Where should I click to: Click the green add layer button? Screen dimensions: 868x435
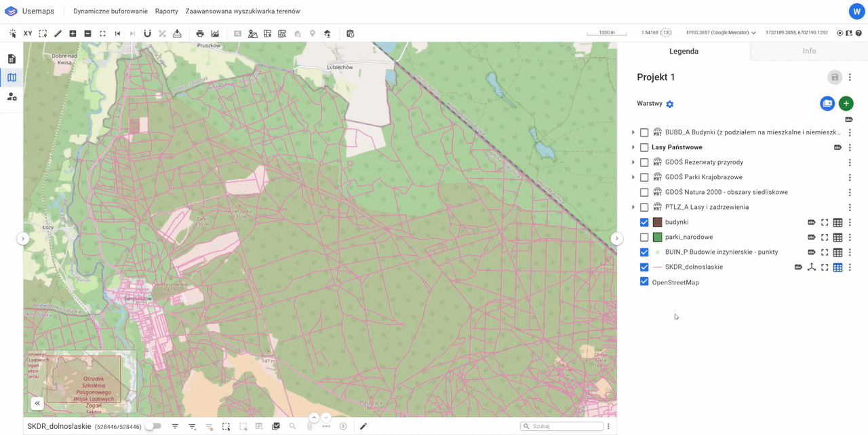(x=846, y=104)
